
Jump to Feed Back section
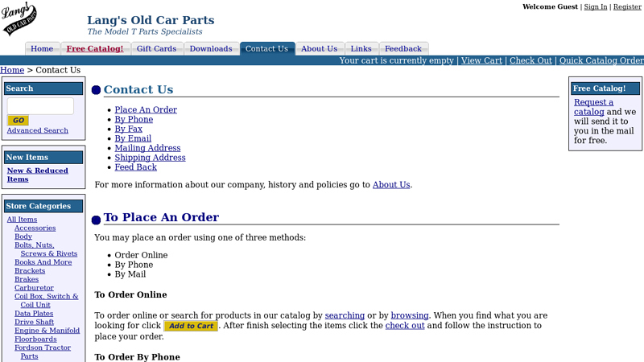tap(135, 167)
